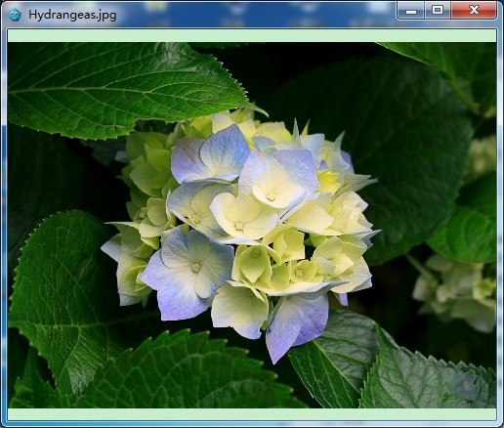Maximize the Hydrangeas.jpg viewer window
This screenshot has width=504, height=428.
(438, 11)
